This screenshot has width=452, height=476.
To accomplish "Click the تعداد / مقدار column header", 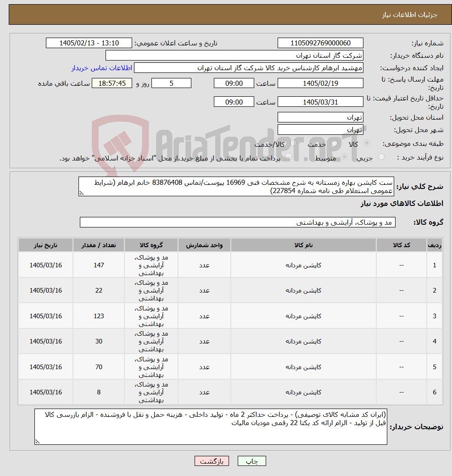I will (99, 245).
